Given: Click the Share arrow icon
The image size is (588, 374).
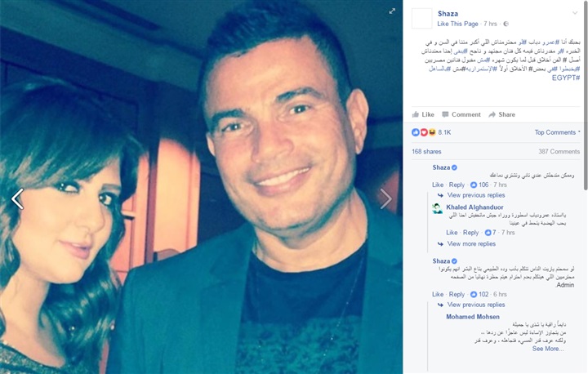Looking at the screenshot, I should coord(492,114).
